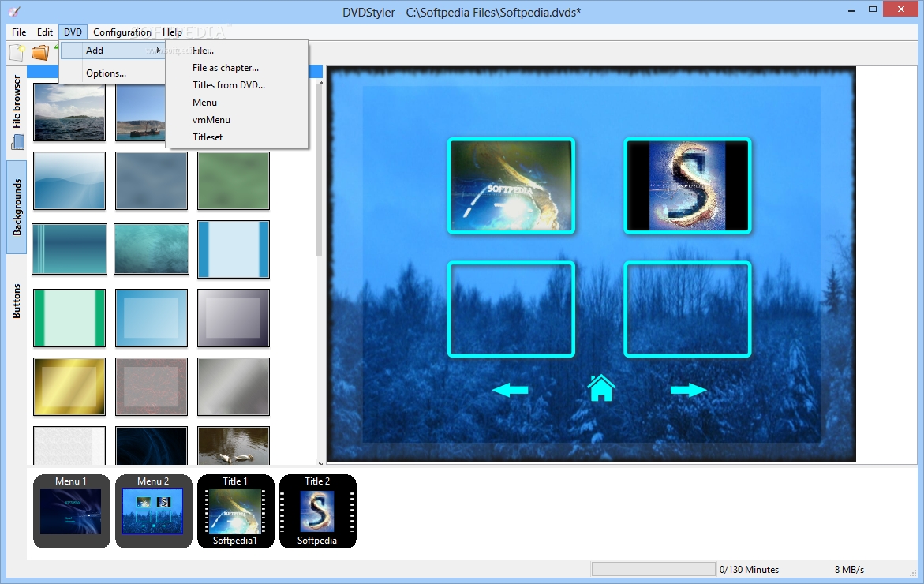Click the DVDStyler app icon in the title bar

click(x=14, y=11)
